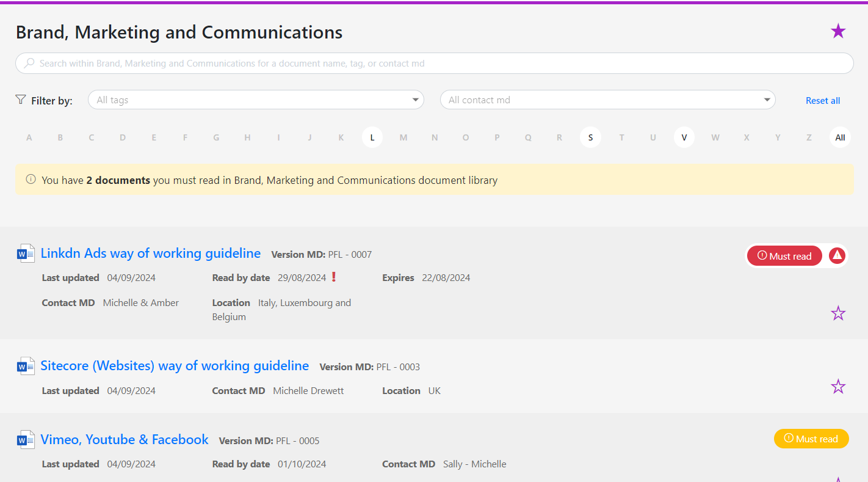Click the red exclamation next to Read by date

(333, 277)
